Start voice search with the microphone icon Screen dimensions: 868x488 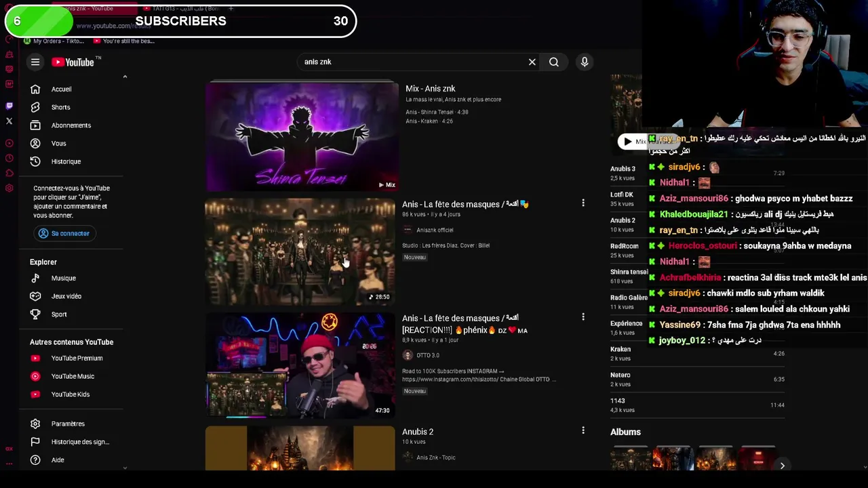(x=585, y=62)
